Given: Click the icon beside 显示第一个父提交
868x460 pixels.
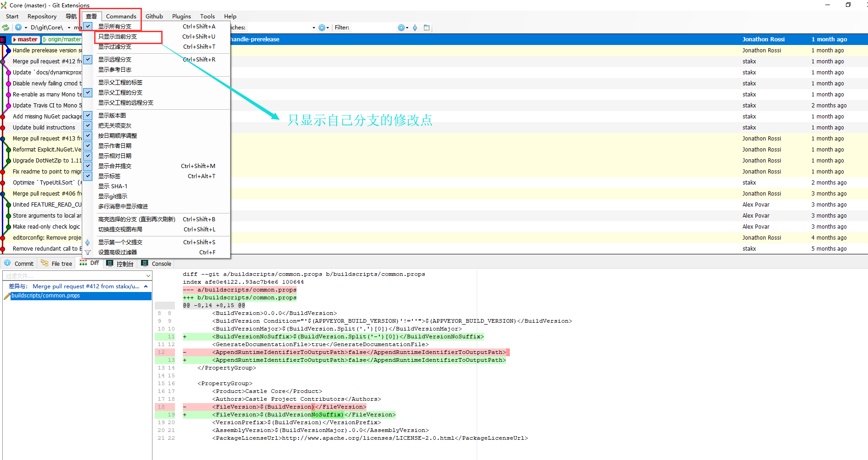Looking at the screenshot, I should point(88,242).
